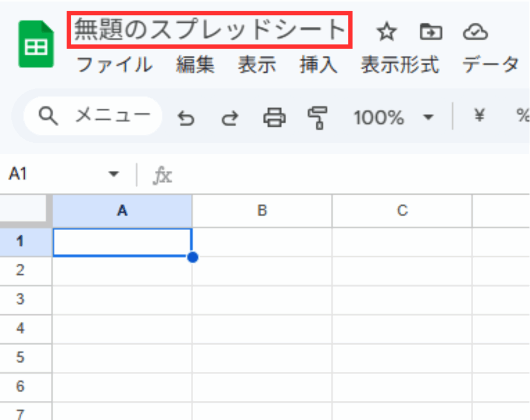This screenshot has width=530, height=420.
Task: Click the Google Sheets home logo
Action: coord(36,44)
